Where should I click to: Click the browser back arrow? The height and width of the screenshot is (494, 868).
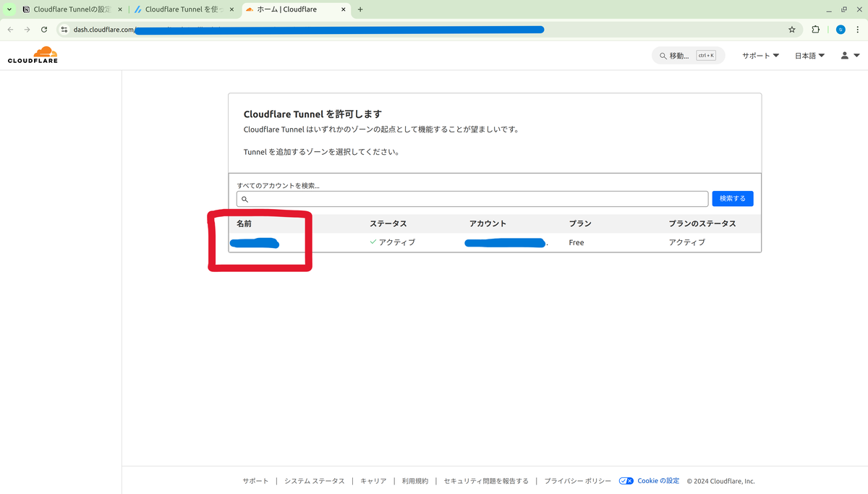click(x=10, y=30)
